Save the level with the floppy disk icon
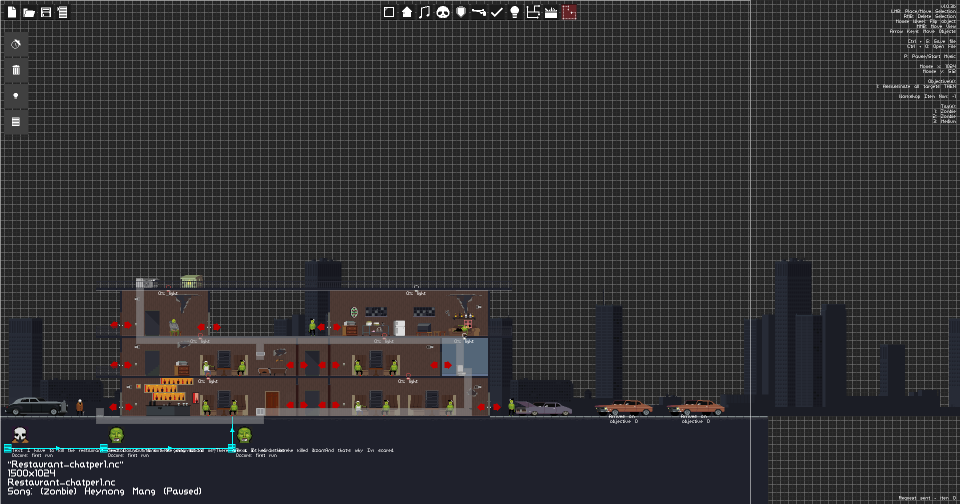 [46, 12]
